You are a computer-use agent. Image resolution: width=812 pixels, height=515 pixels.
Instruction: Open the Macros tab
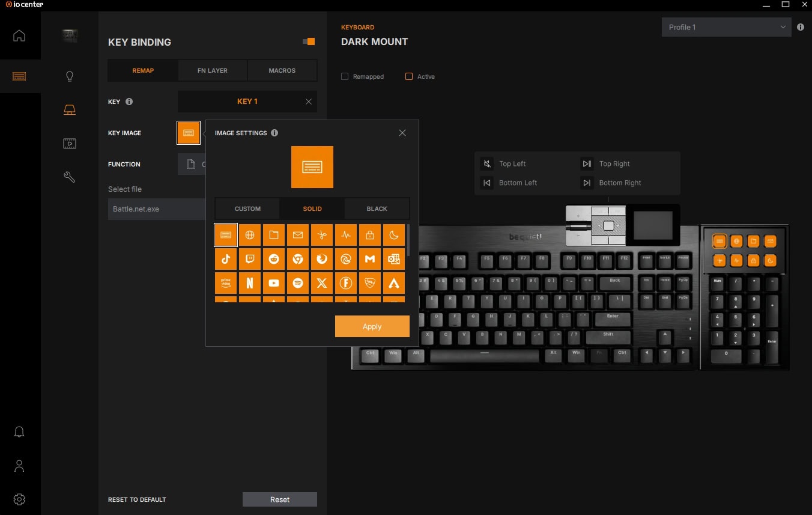tap(282, 70)
